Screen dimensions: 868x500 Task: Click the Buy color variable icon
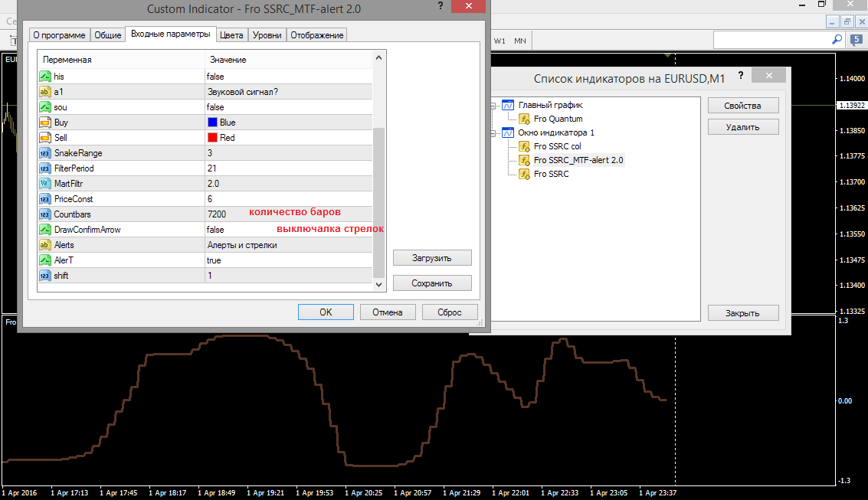click(45, 123)
